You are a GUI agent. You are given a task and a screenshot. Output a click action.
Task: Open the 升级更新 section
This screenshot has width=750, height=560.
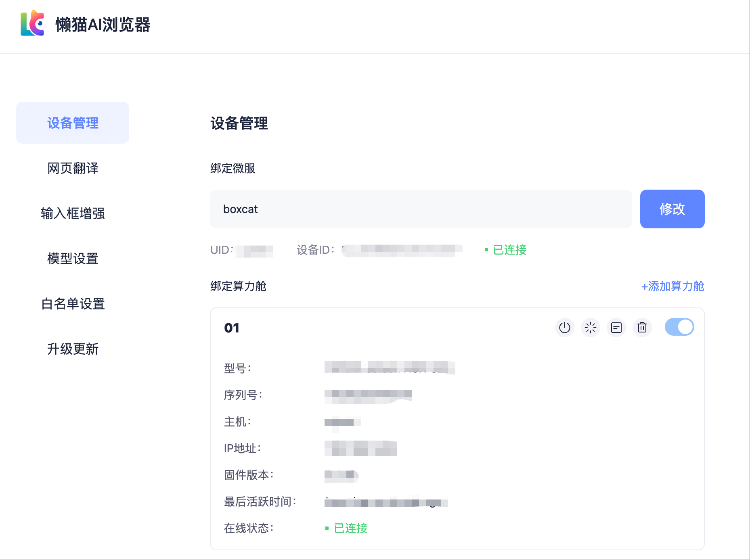pos(73,349)
